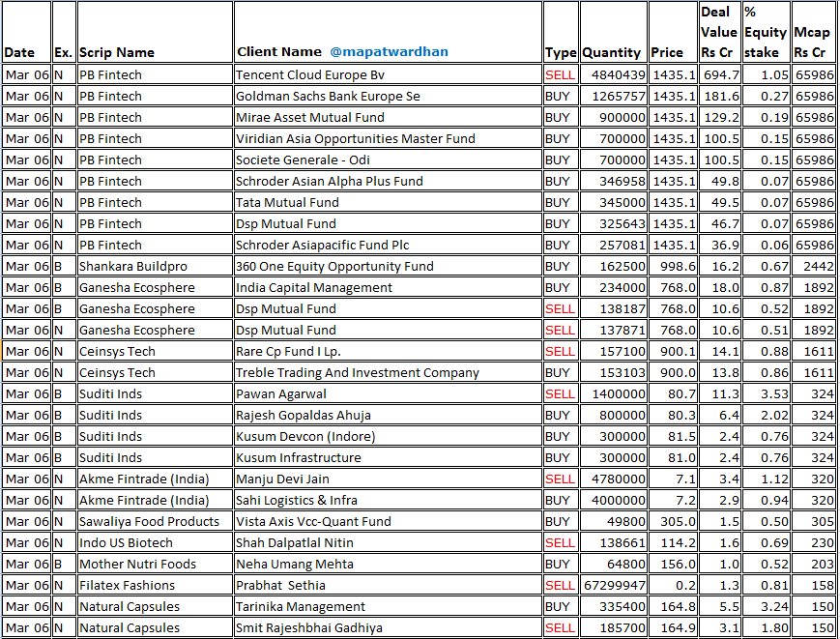840x639 pixels.
Task: Click the @mapatwardhan handle in header
Action: (x=389, y=52)
